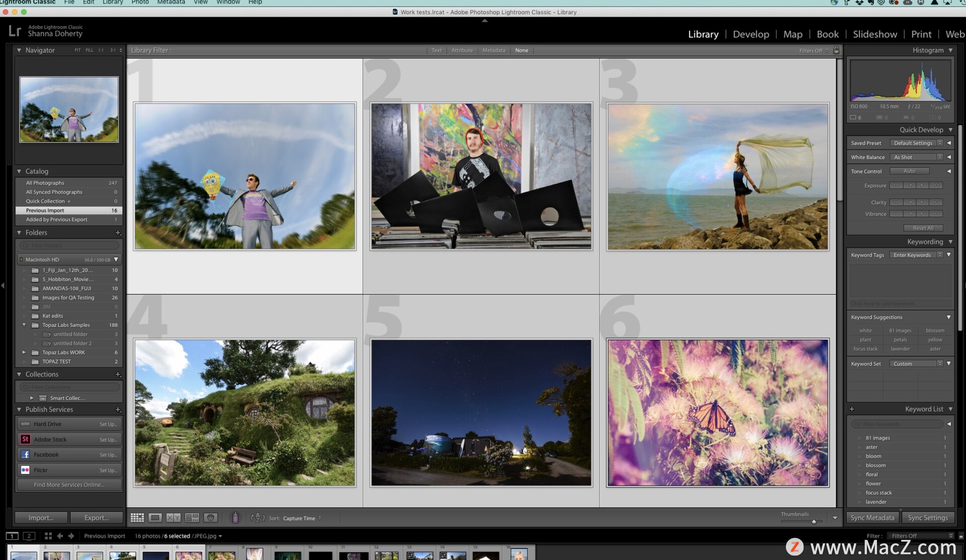Select the Hobbit house photo thumbnail 4
This screenshot has height=560, width=966.
245,413
